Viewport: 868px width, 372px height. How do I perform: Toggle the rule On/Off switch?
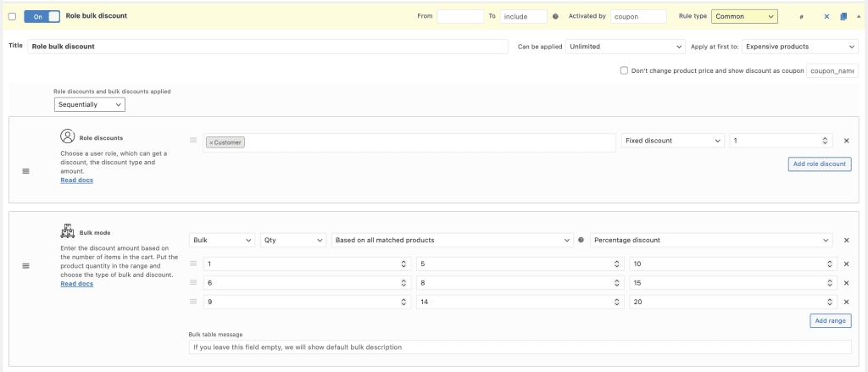pos(42,16)
